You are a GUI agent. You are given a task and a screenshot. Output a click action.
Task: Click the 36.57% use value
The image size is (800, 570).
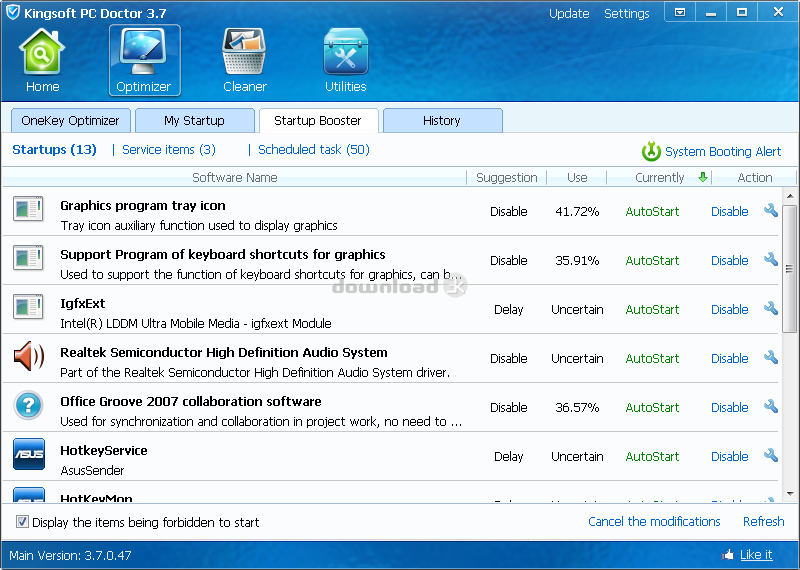pos(577,407)
